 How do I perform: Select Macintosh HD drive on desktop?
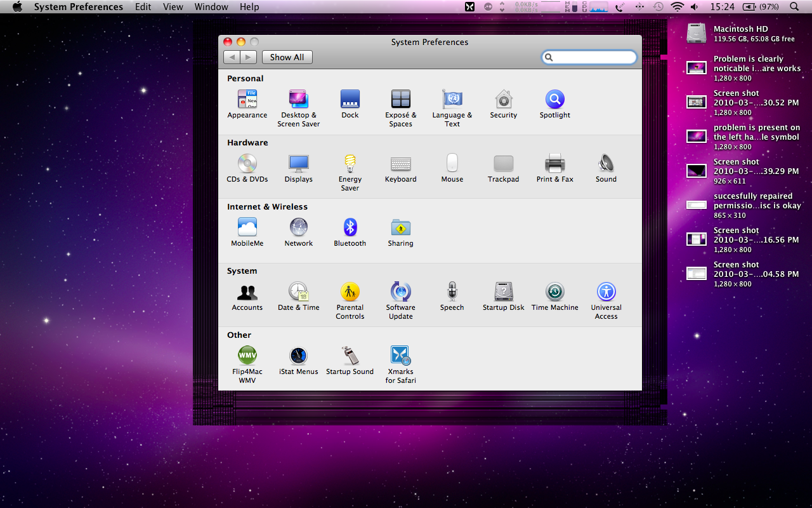click(x=741, y=34)
